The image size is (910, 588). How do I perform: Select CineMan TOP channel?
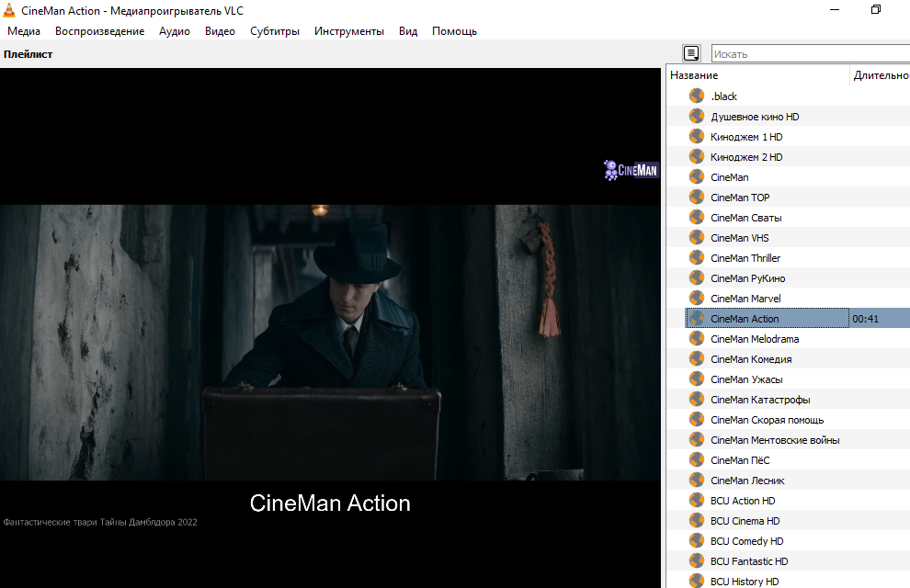pos(740,198)
